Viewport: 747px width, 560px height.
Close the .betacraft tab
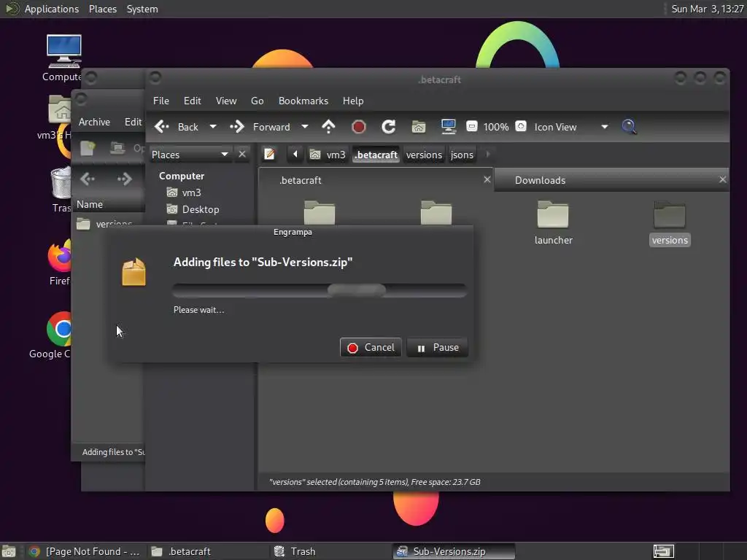487,179
